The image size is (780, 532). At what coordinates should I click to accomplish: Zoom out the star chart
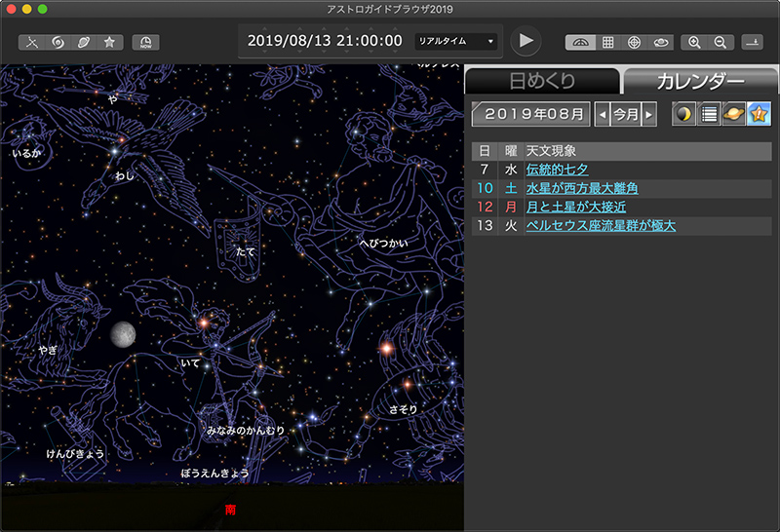pyautogui.click(x=721, y=42)
